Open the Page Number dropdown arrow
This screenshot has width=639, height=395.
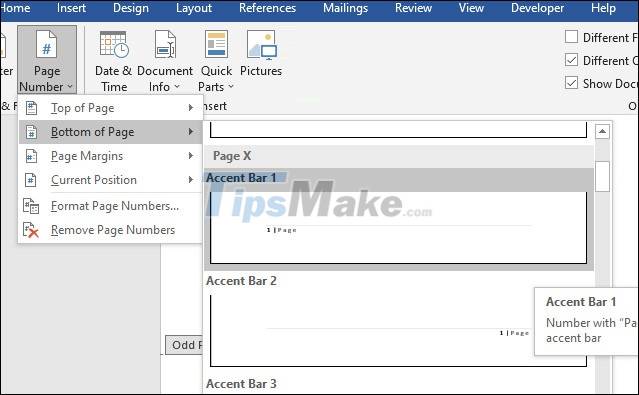(x=70, y=87)
